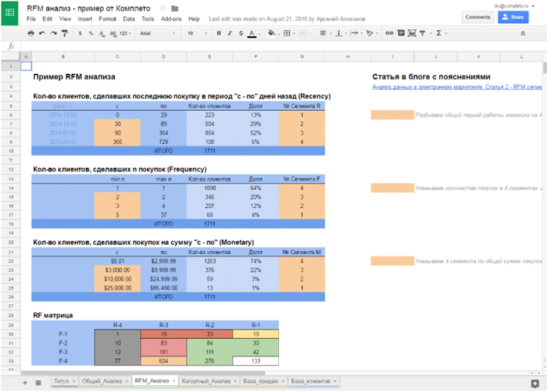Undo the last action
547x392 pixels.
[42, 33]
